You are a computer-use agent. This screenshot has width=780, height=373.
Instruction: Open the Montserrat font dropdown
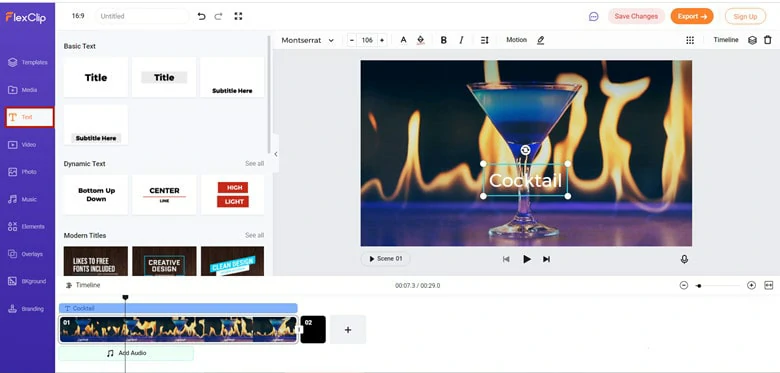307,40
